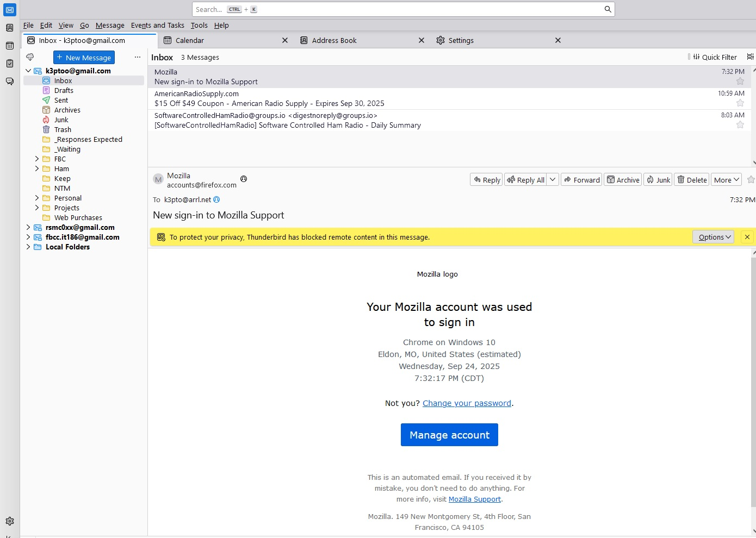Open message list display options icon
The height and width of the screenshot is (538, 756).
(751, 57)
